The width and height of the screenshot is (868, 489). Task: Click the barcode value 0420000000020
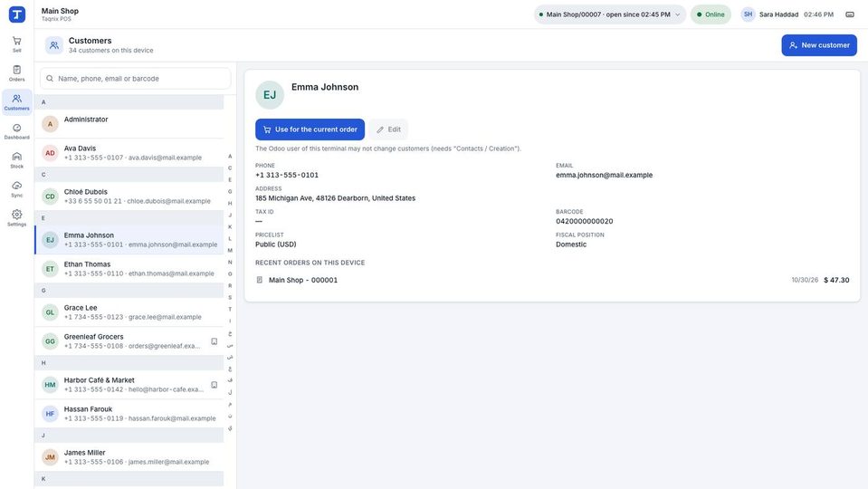pyautogui.click(x=584, y=221)
